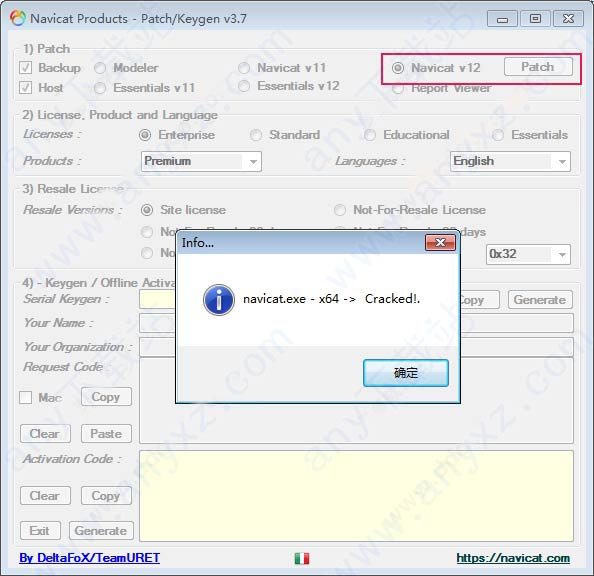Choose the Standard license option
This screenshot has height=576, width=594.
(x=256, y=135)
